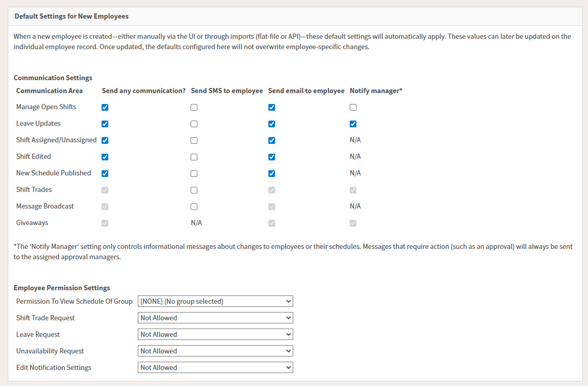
Task: Uncheck Send any communication for Manage Open Shifts
Action: point(105,108)
